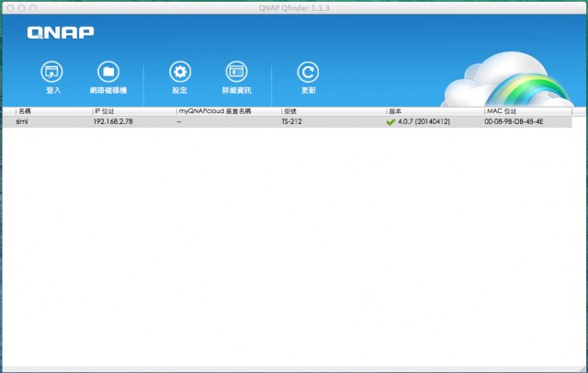Click the green checkmark version status icon
Viewport: 588px width, 373px height.
390,122
